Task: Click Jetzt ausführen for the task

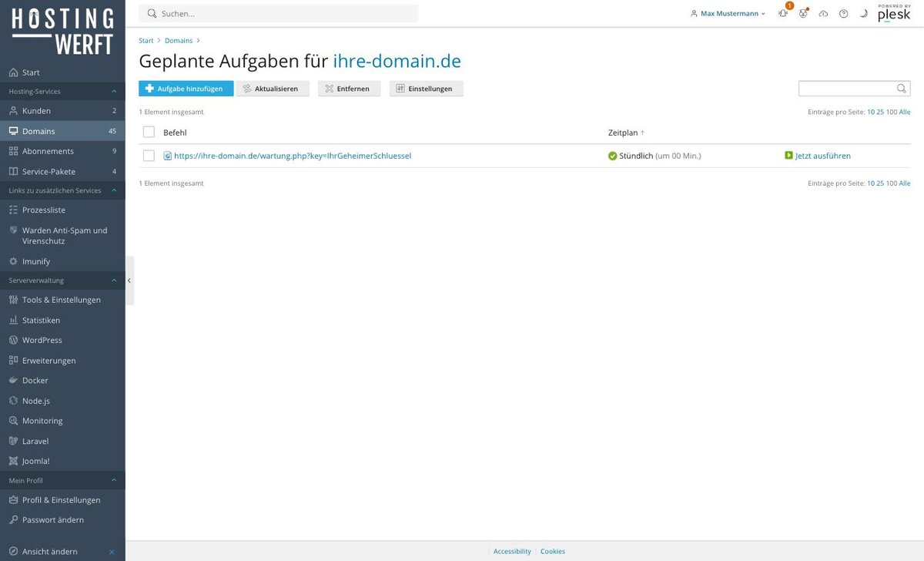Action: tap(818, 156)
